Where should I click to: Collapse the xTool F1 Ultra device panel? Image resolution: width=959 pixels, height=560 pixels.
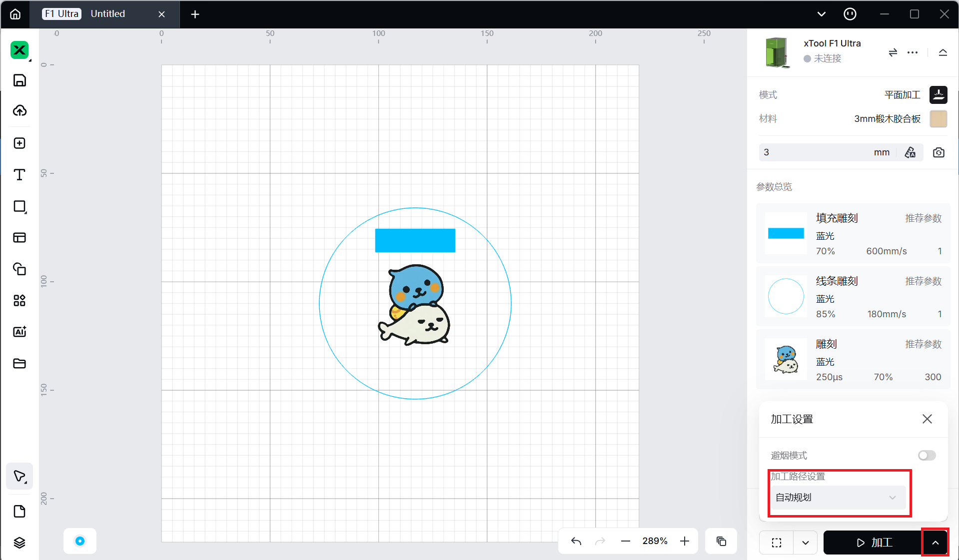943,52
